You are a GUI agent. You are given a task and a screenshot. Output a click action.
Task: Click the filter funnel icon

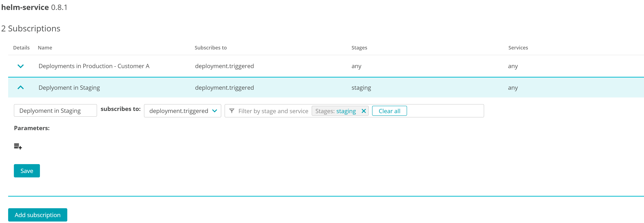point(232,111)
